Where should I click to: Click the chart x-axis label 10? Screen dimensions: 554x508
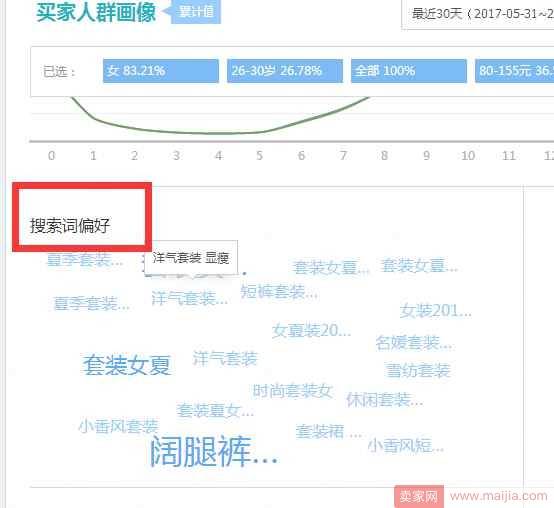click(468, 155)
